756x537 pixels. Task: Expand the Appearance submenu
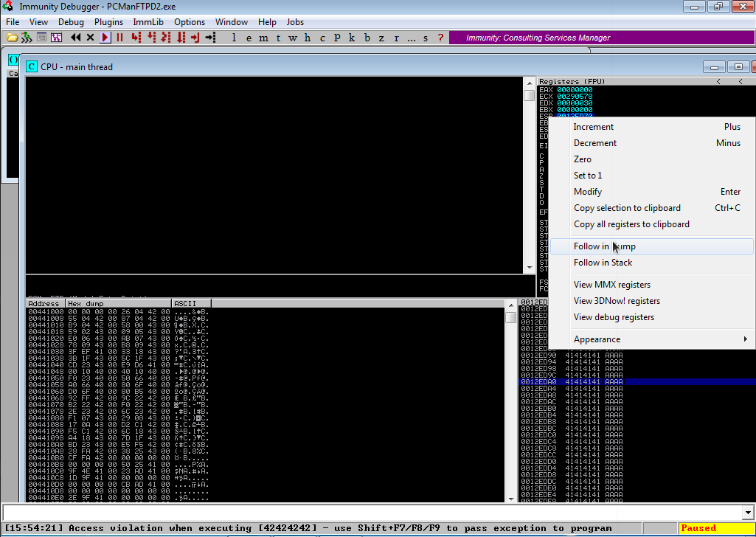click(651, 339)
